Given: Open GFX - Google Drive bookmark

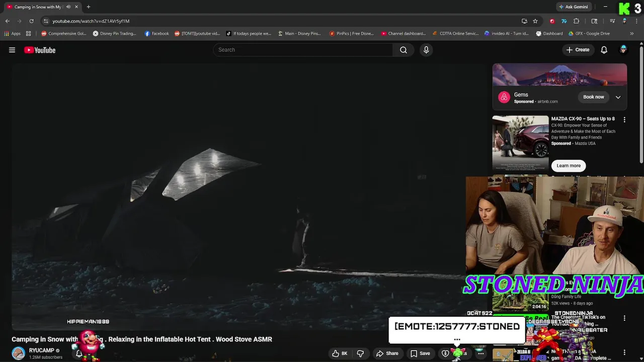Looking at the screenshot, I should (589, 34).
